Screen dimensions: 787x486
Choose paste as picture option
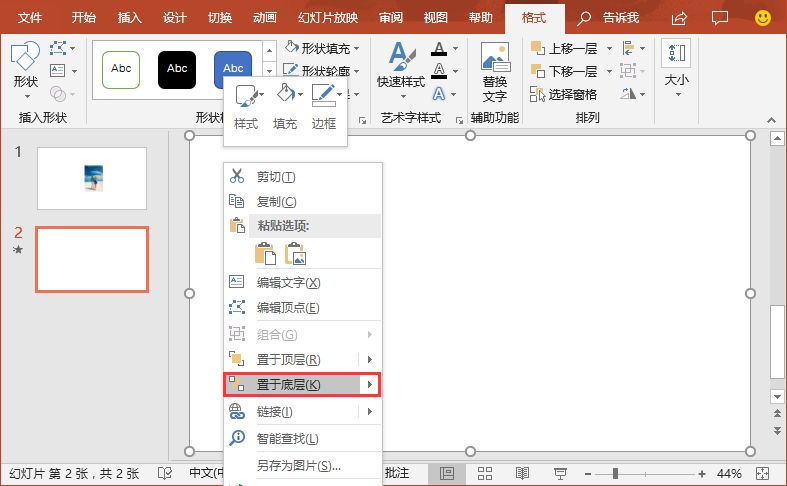tap(295, 254)
